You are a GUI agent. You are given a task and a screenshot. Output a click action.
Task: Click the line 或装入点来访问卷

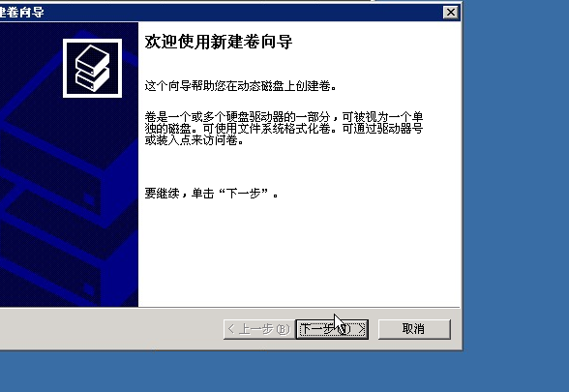(195, 140)
